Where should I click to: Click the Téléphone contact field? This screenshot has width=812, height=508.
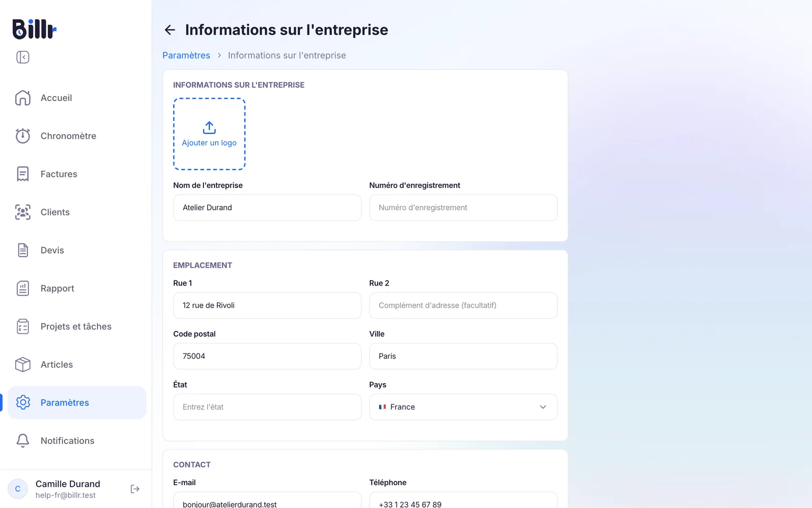tap(463, 500)
